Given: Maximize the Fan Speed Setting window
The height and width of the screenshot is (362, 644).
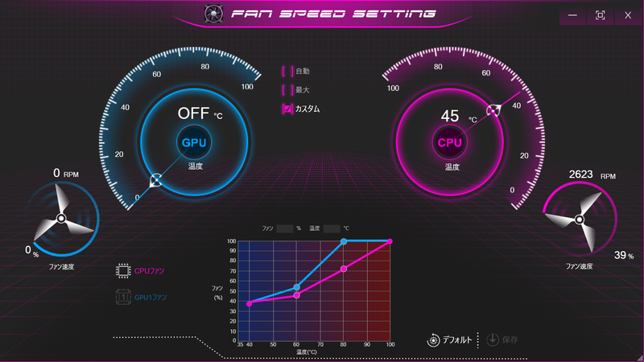Looking at the screenshot, I should [600, 15].
